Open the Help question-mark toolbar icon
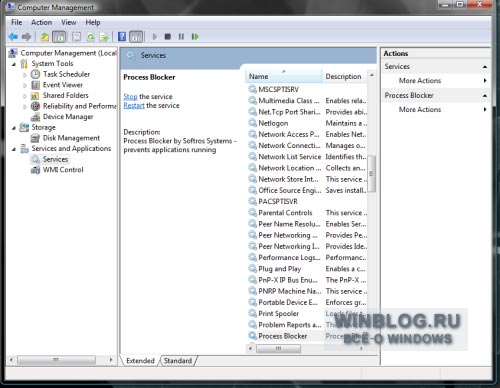 pyautogui.click(x=122, y=36)
